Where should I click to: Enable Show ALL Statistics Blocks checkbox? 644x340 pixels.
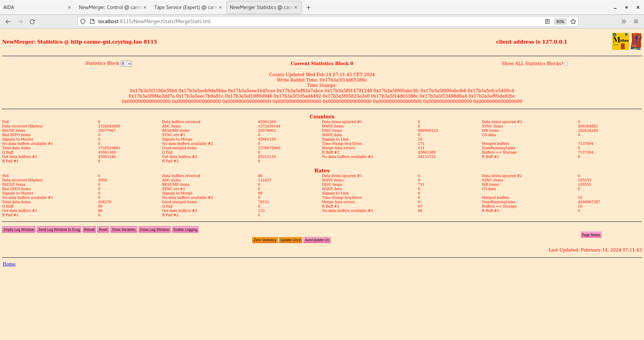pyautogui.click(x=566, y=63)
